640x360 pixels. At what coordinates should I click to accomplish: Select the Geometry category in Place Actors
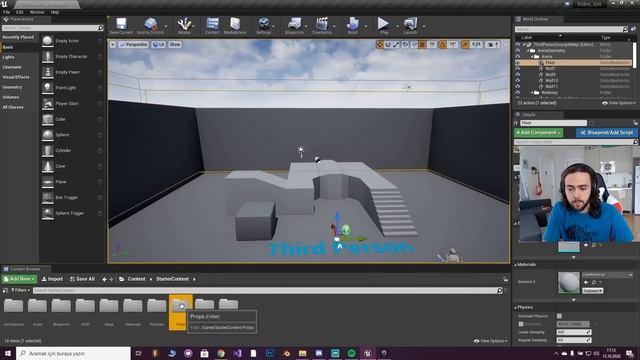pyautogui.click(x=12, y=87)
